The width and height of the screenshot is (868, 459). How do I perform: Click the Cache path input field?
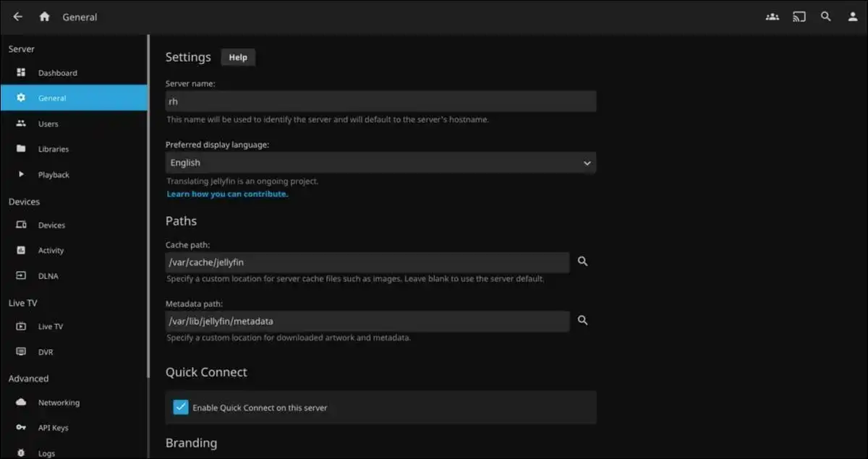(367, 262)
